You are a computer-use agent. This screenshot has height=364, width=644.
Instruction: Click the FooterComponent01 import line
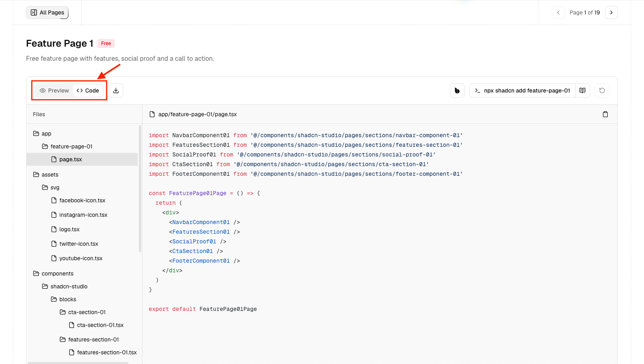click(x=305, y=174)
